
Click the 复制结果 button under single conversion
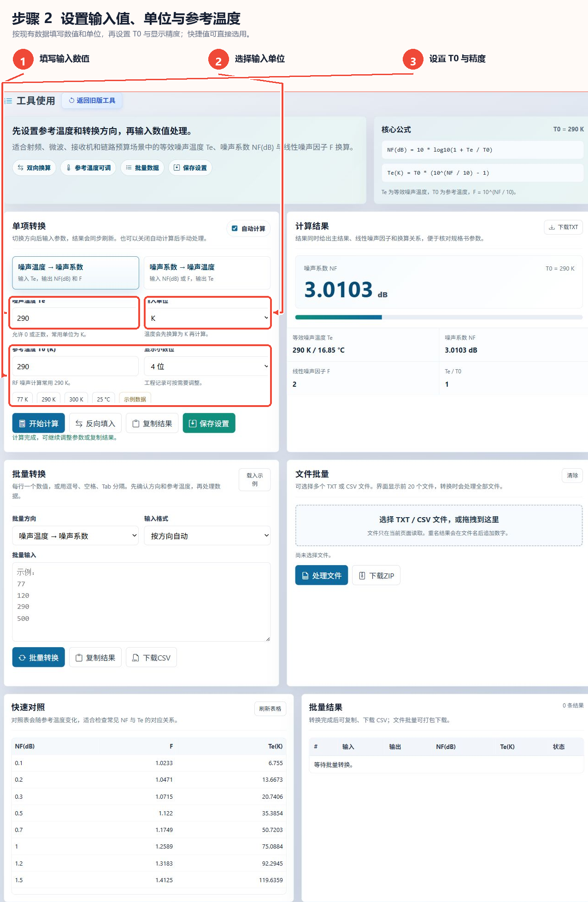pos(152,424)
